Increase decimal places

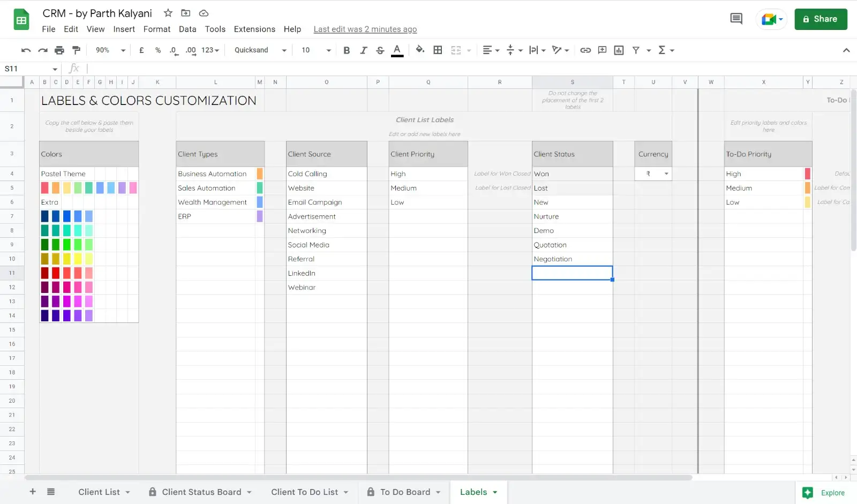191,50
